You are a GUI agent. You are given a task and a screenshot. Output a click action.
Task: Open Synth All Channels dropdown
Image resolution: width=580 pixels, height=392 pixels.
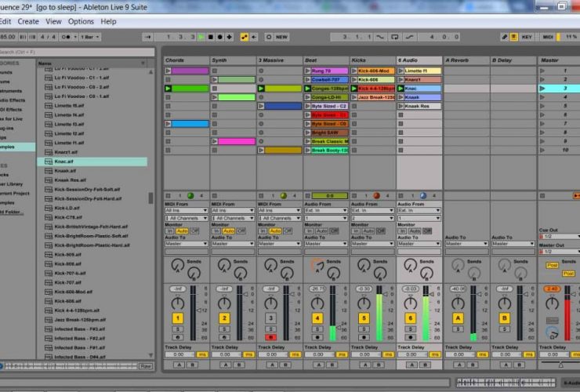point(233,219)
